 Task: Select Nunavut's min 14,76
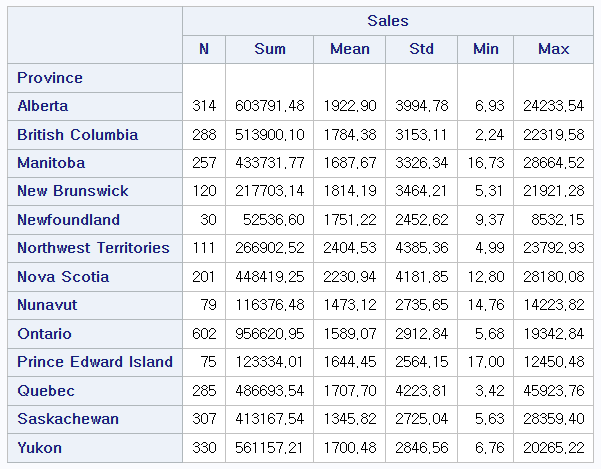click(x=485, y=305)
